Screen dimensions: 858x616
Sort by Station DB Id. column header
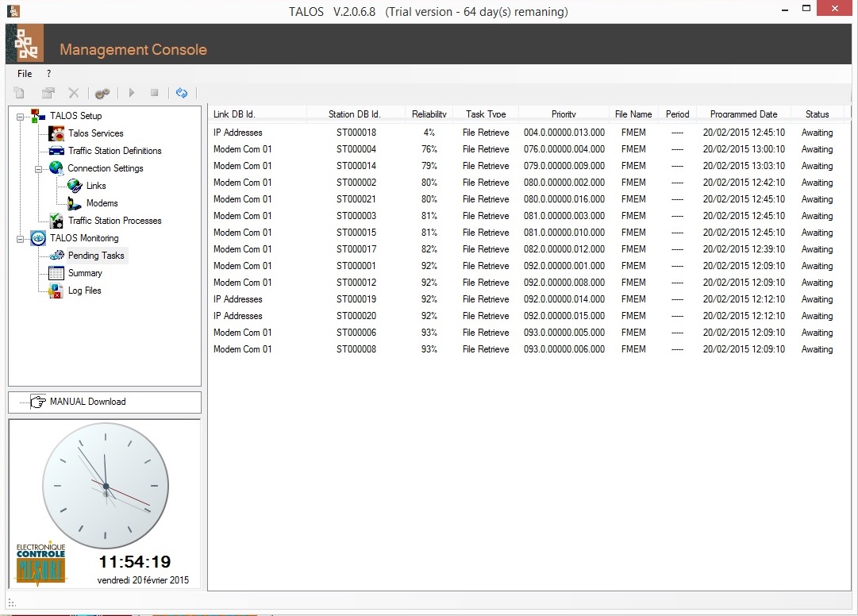click(x=355, y=114)
